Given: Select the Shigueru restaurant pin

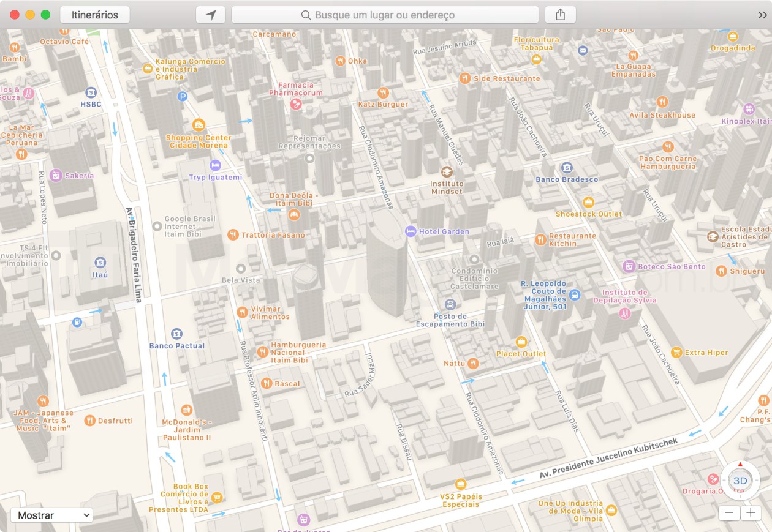Looking at the screenshot, I should click(721, 271).
